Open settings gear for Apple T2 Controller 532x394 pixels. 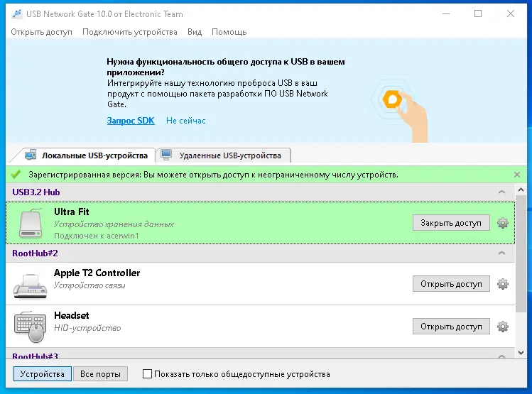click(x=502, y=284)
